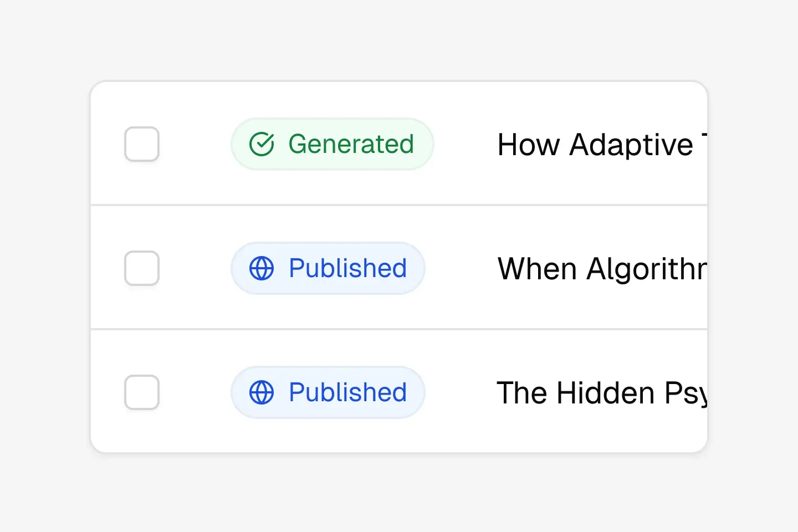The image size is (798, 532).
Task: Select the Generated status badge
Action: [332, 144]
